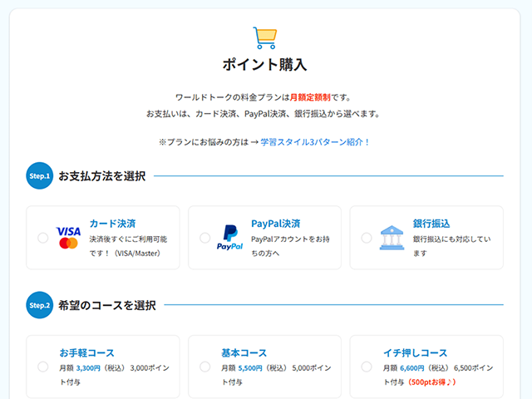532x399 pixels.
Task: Select the PayPal決済 radio button
Action: (205, 238)
